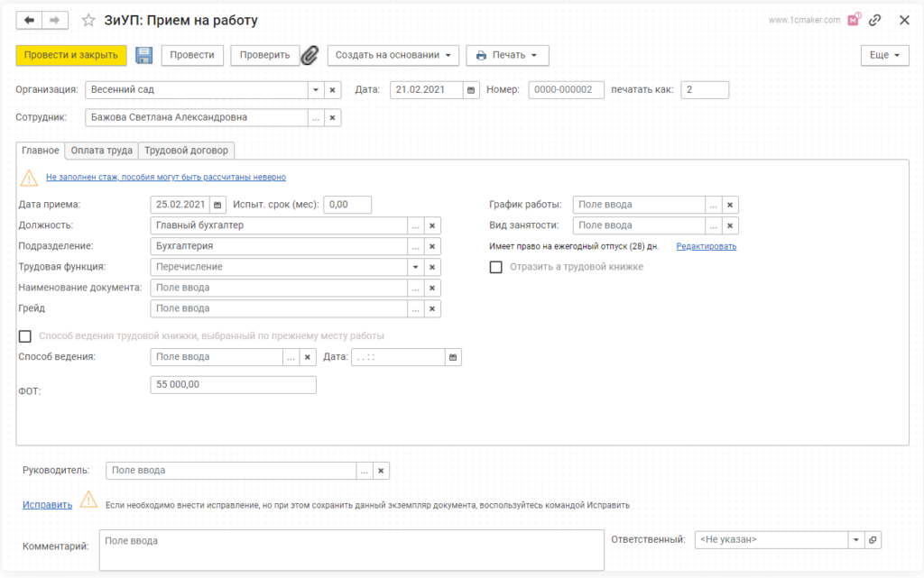Expand the Организация dropdown list
This screenshot has width=924, height=578.
pyautogui.click(x=315, y=90)
